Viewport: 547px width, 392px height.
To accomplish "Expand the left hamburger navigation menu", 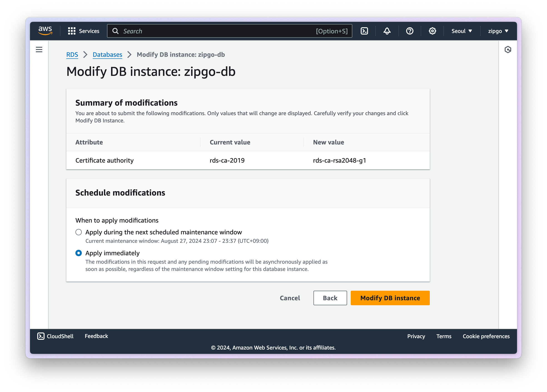I will pyautogui.click(x=39, y=50).
